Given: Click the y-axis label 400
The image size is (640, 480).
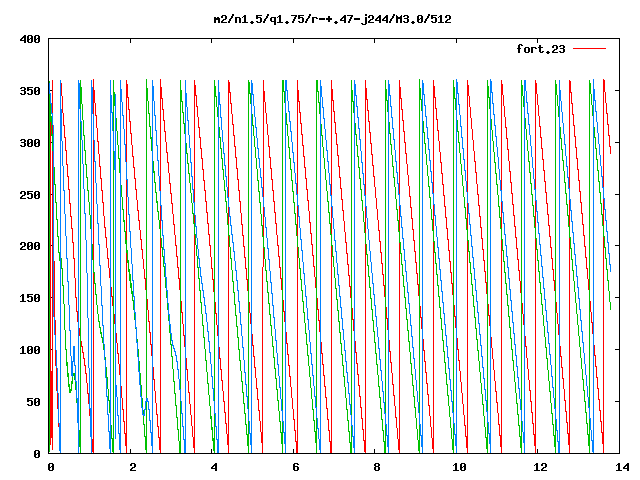Looking at the screenshot, I should coord(30,39).
